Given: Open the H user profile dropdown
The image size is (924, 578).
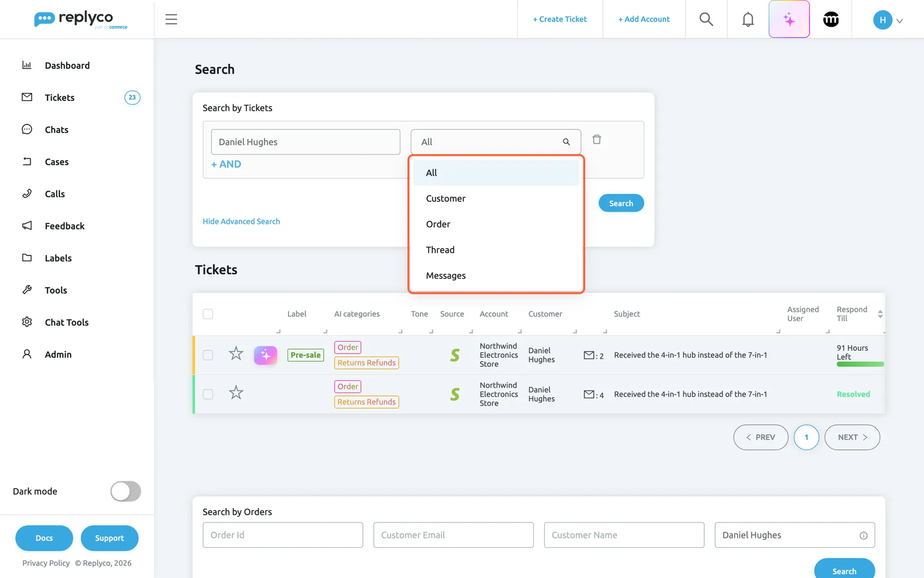Looking at the screenshot, I should [x=888, y=20].
